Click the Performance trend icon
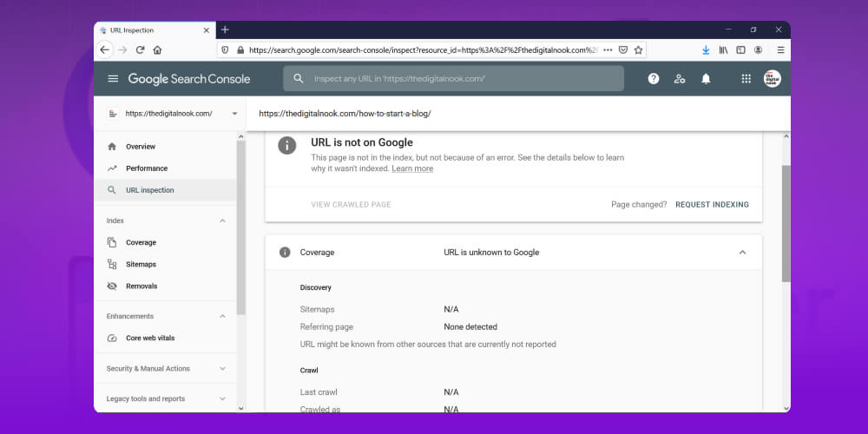The width and height of the screenshot is (868, 434). click(x=112, y=168)
